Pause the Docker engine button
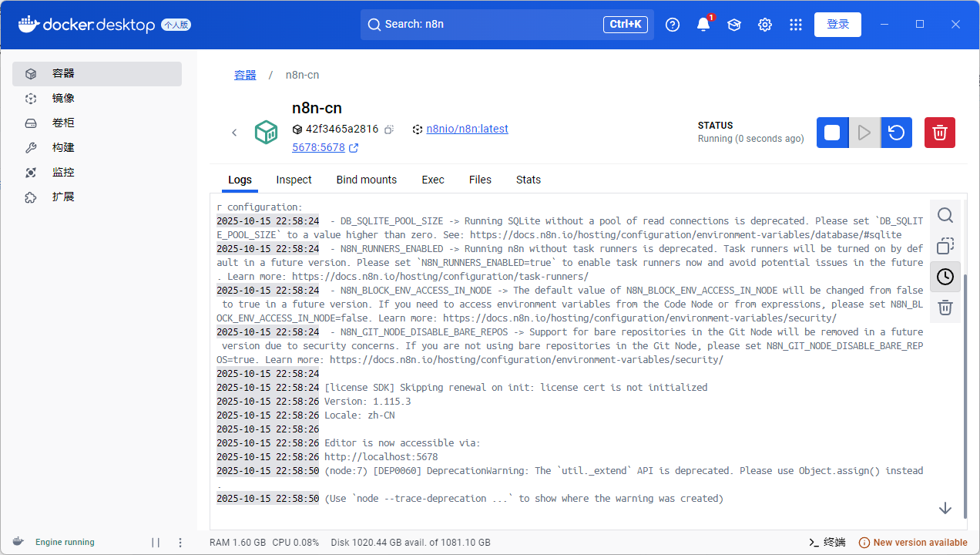Image resolution: width=980 pixels, height=555 pixels. [156, 542]
